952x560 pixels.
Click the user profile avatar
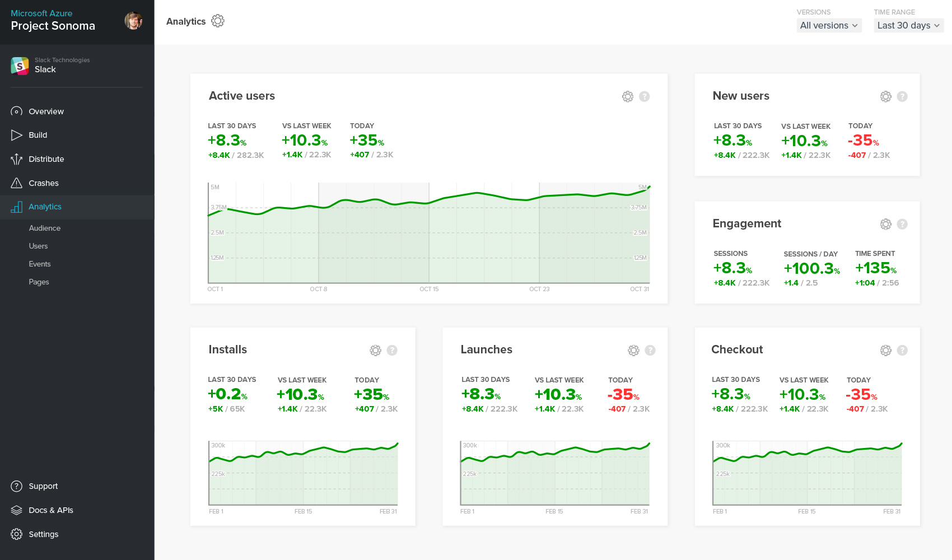[x=133, y=20]
